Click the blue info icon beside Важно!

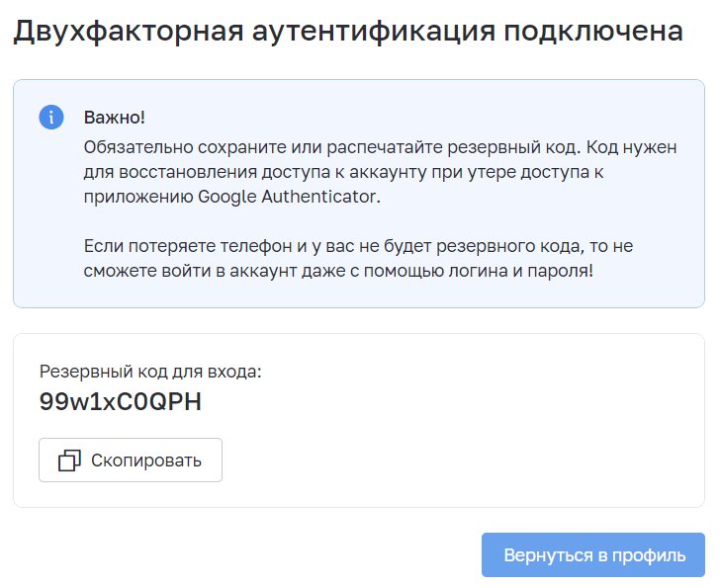[x=51, y=117]
